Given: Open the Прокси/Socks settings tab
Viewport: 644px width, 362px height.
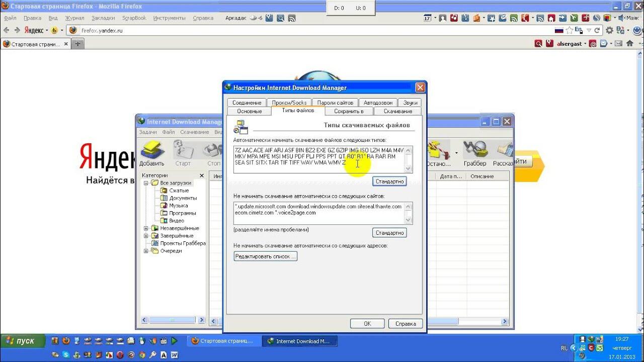Looking at the screenshot, I should (x=289, y=103).
